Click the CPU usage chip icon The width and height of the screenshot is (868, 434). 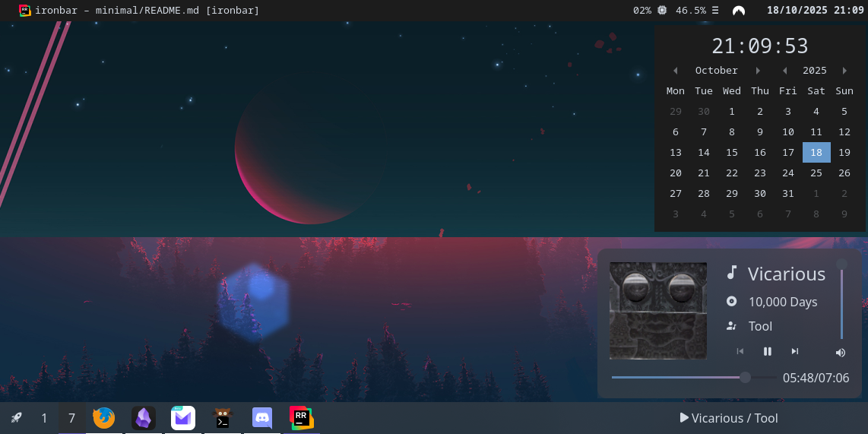click(x=662, y=11)
